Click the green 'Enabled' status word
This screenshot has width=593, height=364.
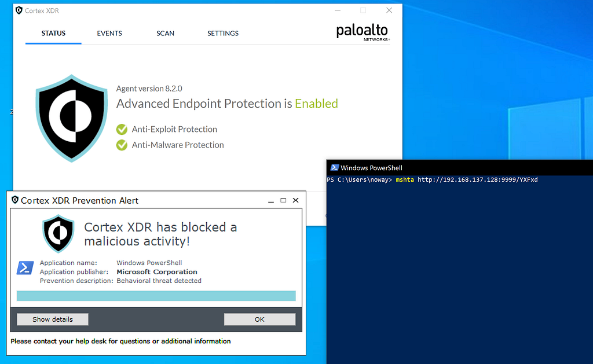coord(316,104)
